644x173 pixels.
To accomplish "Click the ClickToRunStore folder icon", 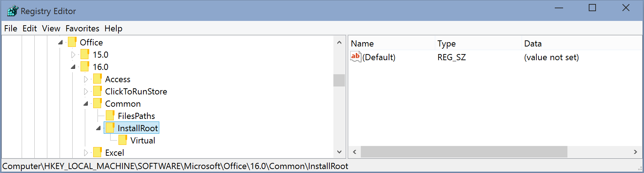I will pyautogui.click(x=97, y=91).
